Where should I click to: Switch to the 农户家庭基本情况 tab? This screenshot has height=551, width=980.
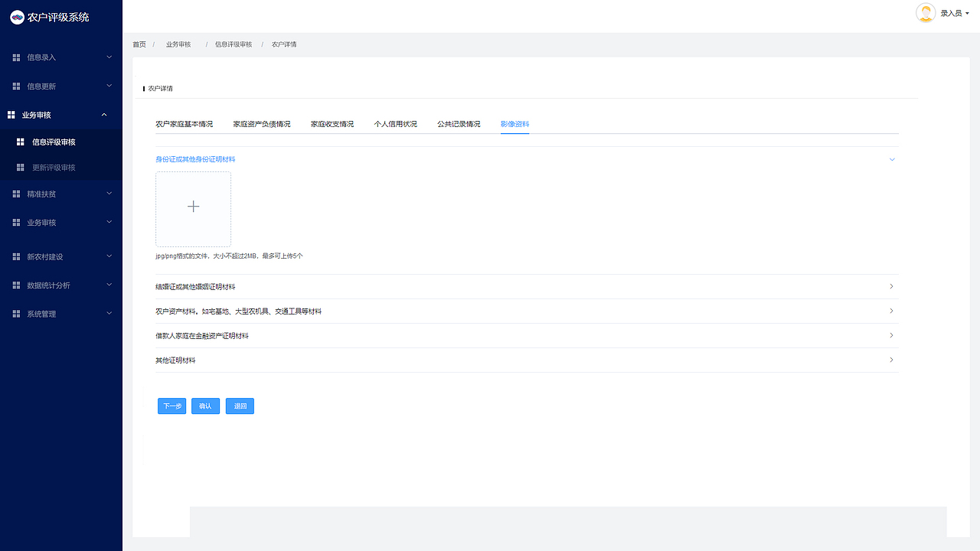coord(185,124)
